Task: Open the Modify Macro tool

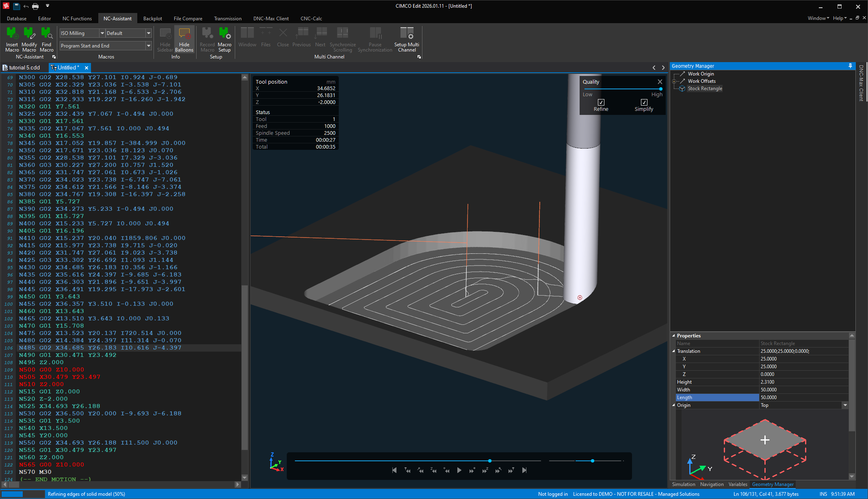Action: pyautogui.click(x=29, y=39)
